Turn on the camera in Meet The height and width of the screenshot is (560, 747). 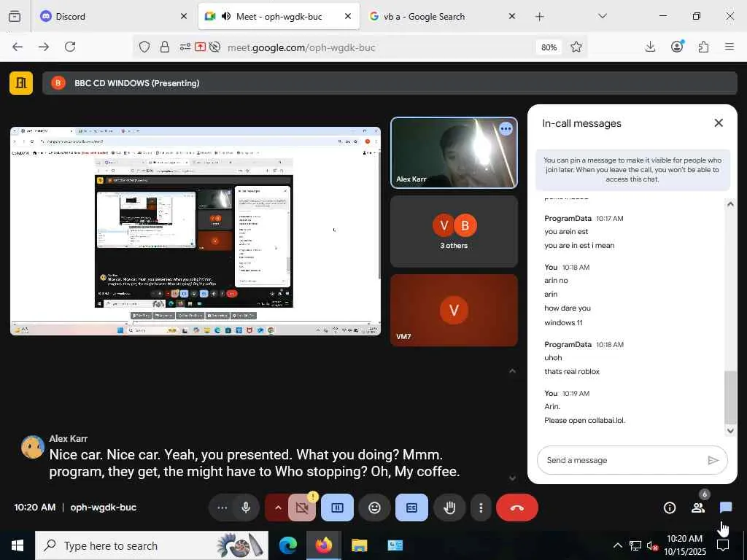click(301, 507)
